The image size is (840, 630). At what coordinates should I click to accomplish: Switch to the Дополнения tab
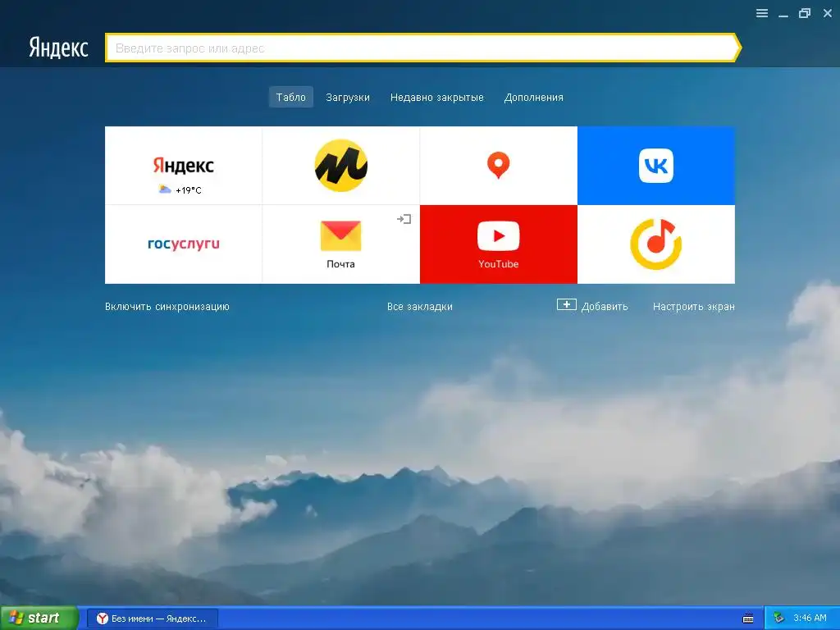(x=533, y=97)
